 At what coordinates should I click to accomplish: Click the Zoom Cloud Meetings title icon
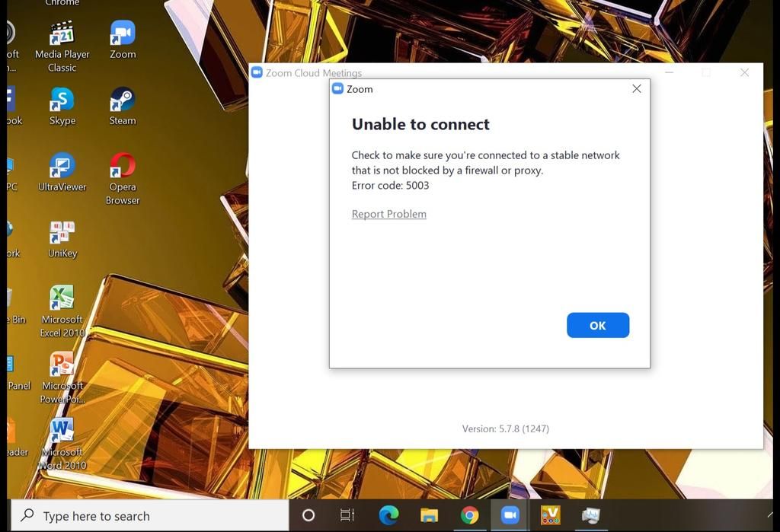pos(257,72)
